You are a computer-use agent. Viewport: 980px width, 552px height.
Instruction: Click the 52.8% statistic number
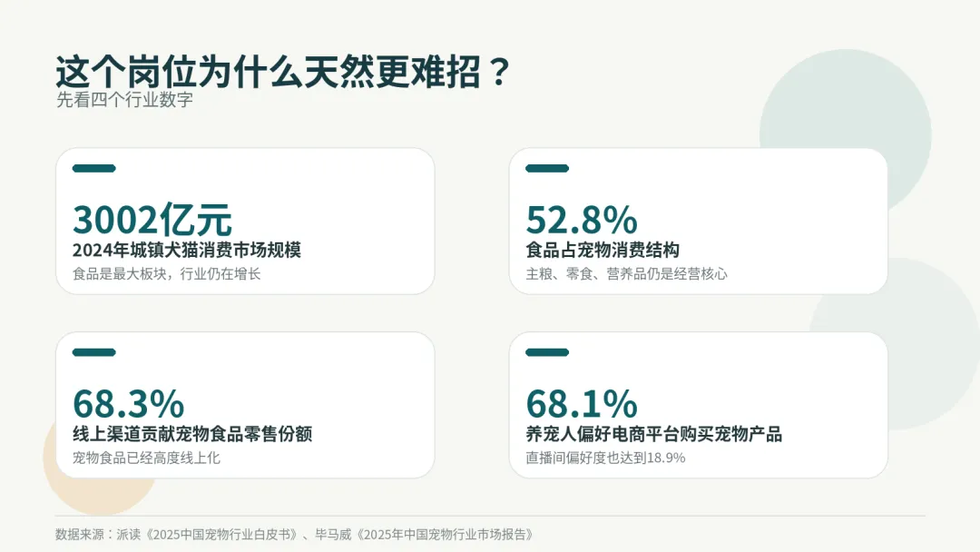[x=582, y=220]
